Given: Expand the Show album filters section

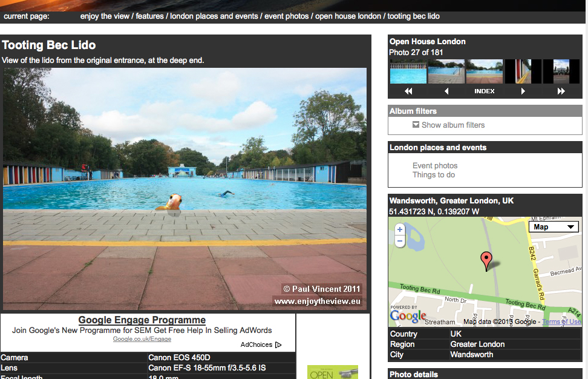Looking at the screenshot, I should [x=448, y=125].
